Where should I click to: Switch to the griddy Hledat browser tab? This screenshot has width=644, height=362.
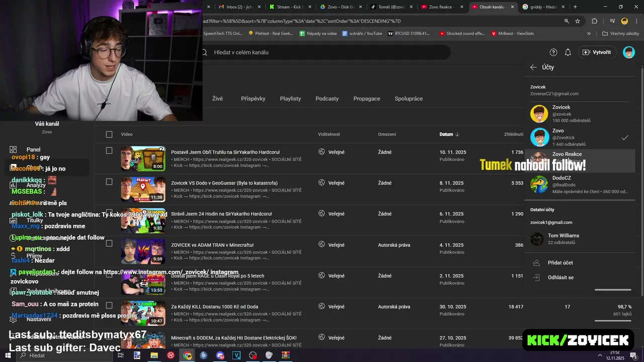(543, 7)
